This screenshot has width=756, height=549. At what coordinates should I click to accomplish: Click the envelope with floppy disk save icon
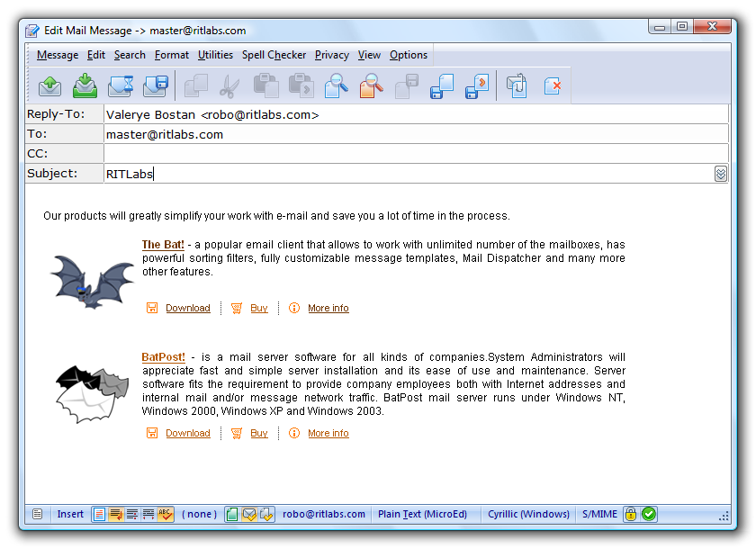tap(155, 85)
